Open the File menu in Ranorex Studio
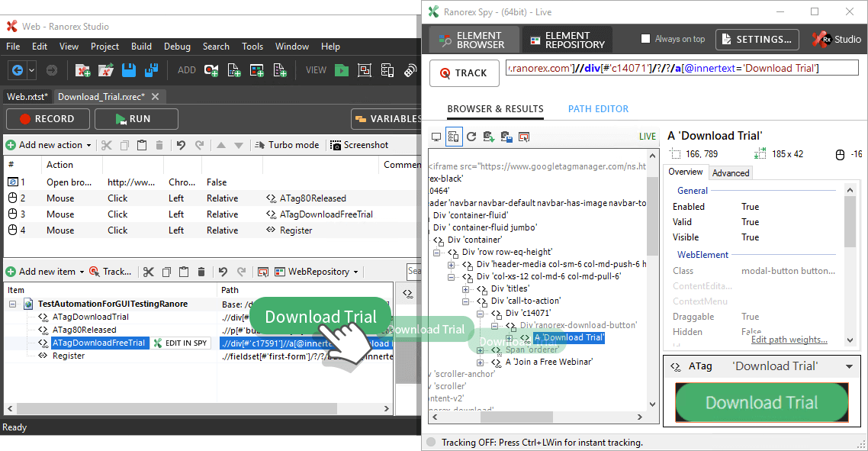This screenshot has width=868, height=451. point(13,47)
